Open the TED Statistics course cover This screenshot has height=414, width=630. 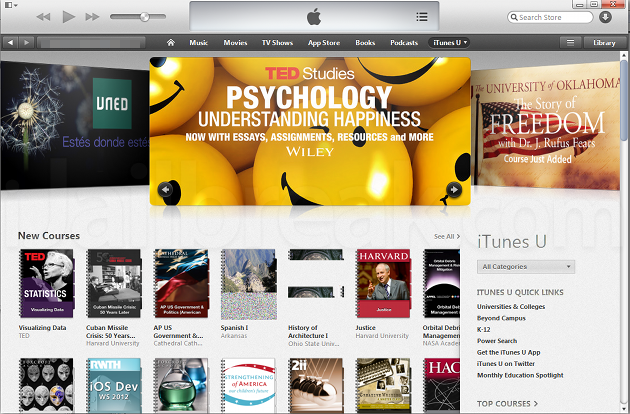coord(47,283)
